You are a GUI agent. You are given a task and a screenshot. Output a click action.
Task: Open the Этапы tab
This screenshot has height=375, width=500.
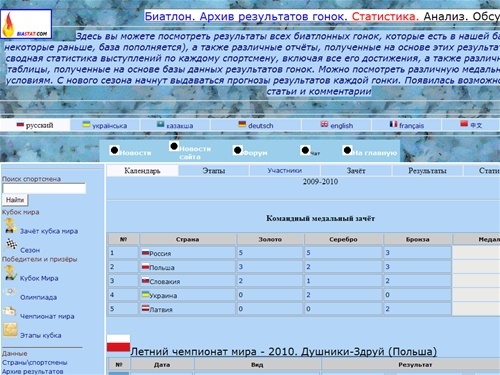click(214, 171)
